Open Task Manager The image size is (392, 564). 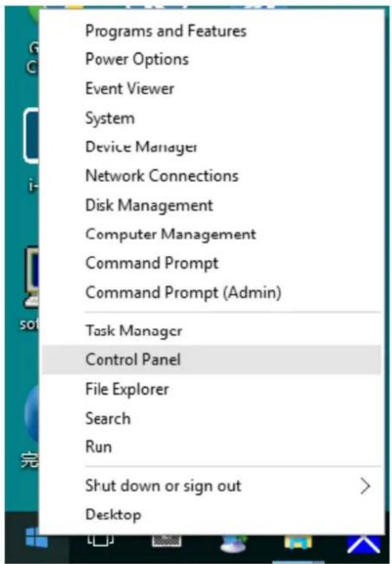pos(134,331)
